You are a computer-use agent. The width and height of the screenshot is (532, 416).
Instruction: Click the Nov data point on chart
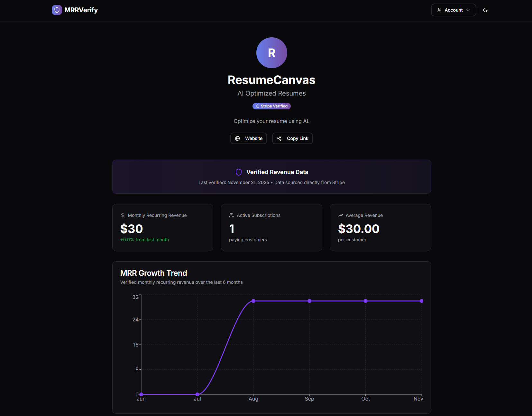(422, 301)
